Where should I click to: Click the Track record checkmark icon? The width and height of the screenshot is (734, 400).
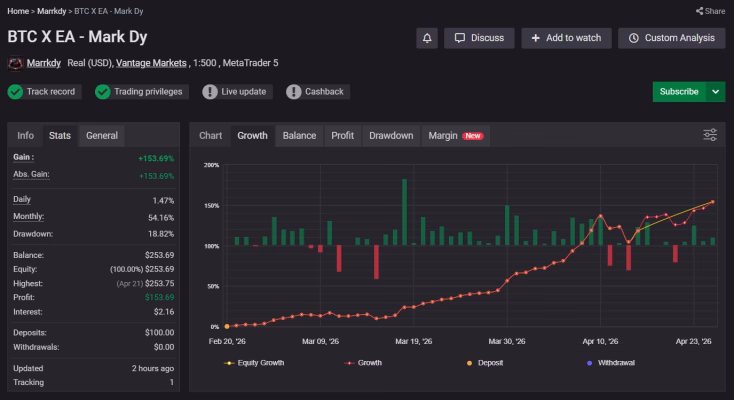tap(15, 92)
